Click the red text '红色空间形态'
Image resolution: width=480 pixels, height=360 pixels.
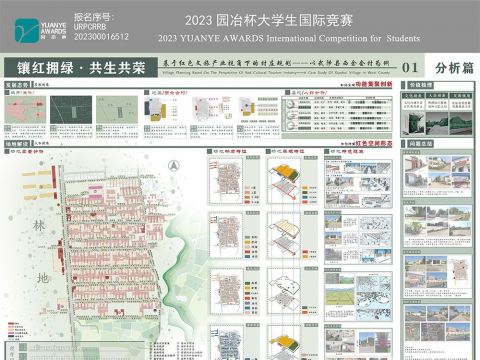374,144
